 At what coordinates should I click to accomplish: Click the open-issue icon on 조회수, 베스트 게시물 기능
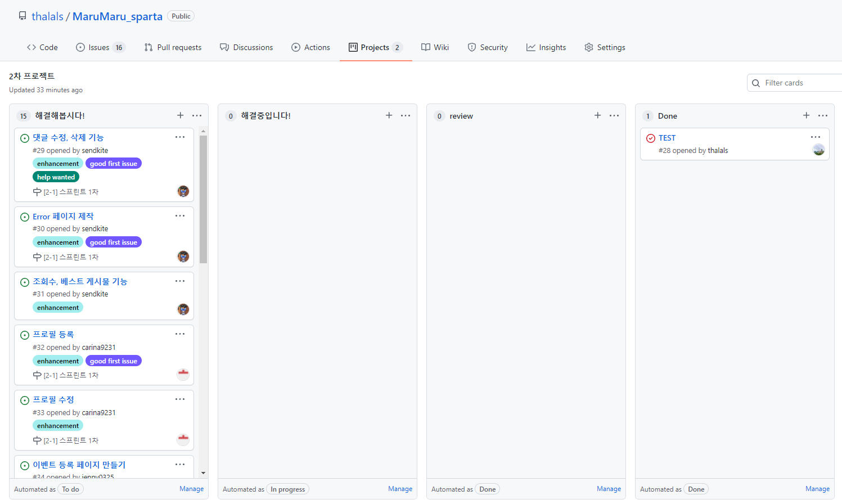click(25, 282)
